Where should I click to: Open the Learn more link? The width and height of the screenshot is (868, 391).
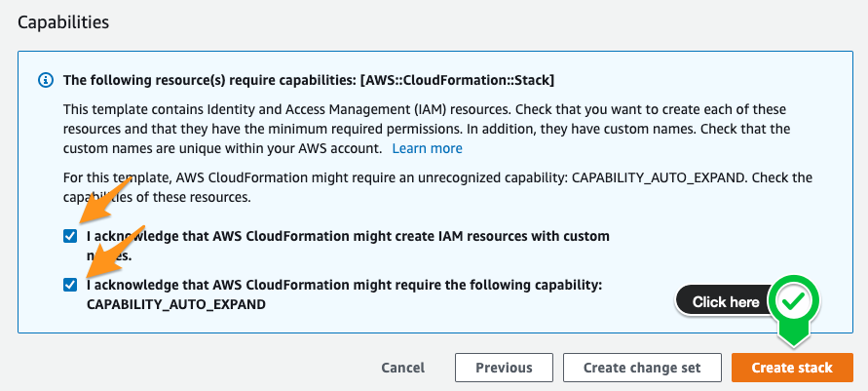pos(427,148)
